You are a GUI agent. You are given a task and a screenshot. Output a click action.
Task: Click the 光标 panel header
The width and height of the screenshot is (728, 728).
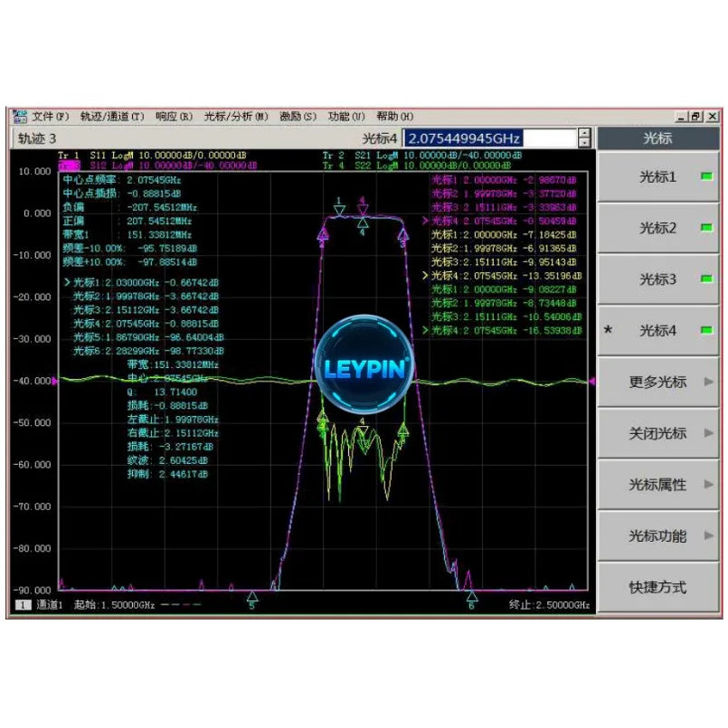click(x=657, y=138)
